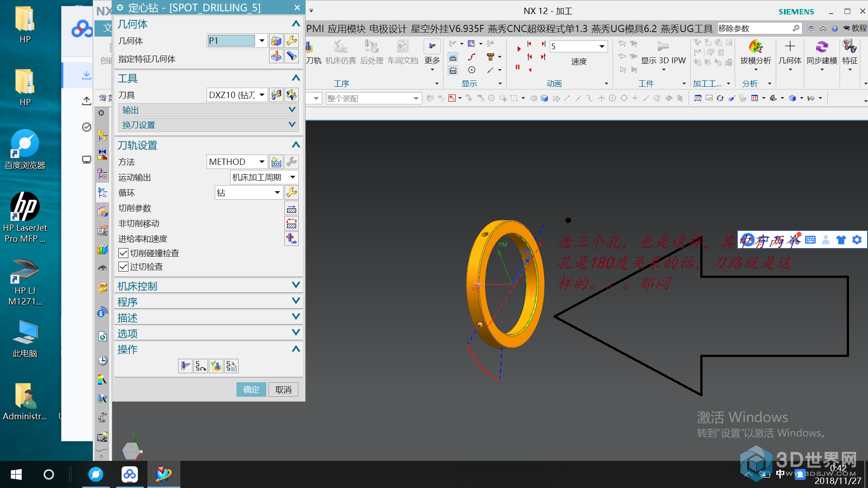The width and height of the screenshot is (868, 488).
Task: Open the 燕秀UG模具6.2 tab
Action: pos(624,29)
